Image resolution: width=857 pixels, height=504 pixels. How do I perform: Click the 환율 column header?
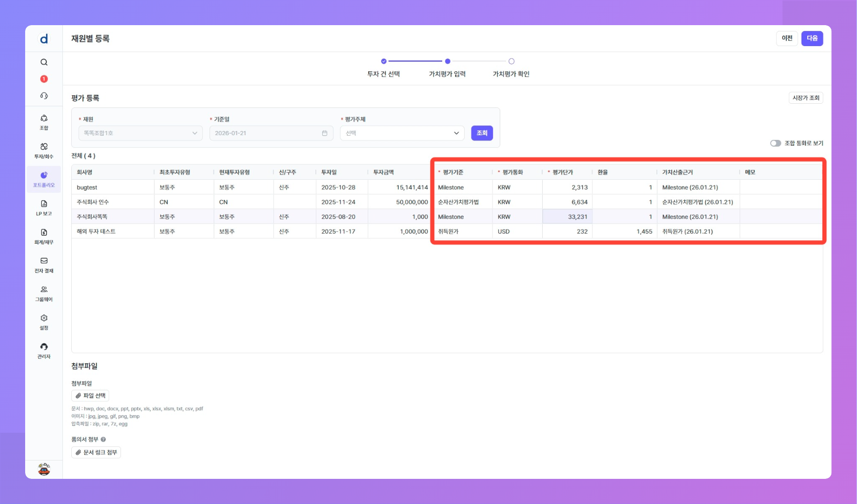(x=602, y=172)
